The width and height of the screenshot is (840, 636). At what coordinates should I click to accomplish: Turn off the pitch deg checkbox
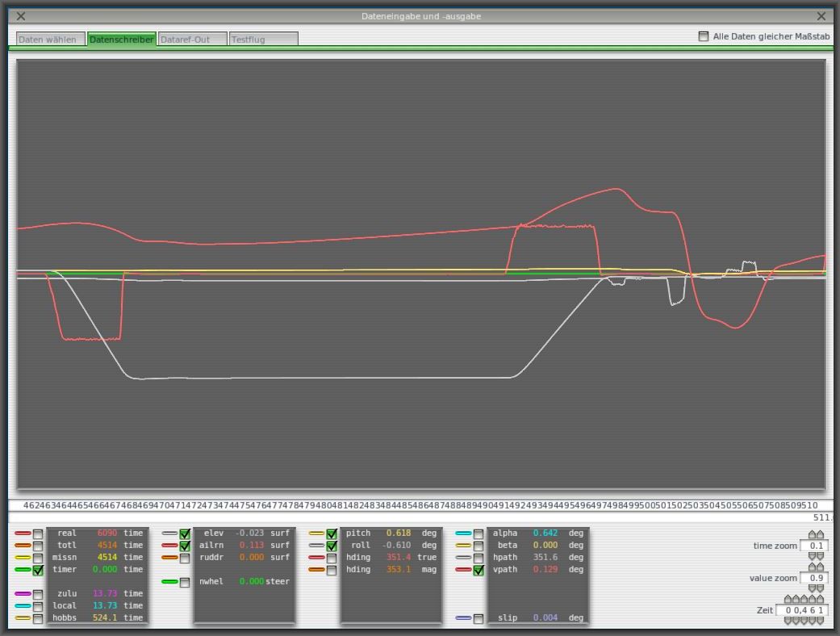pos(332,533)
